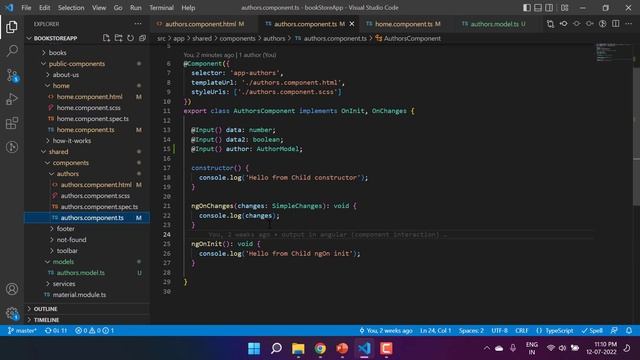Screen dimensions: 640x360
Task: Open Explorer views and more actions menu
Action: pos(138,24)
